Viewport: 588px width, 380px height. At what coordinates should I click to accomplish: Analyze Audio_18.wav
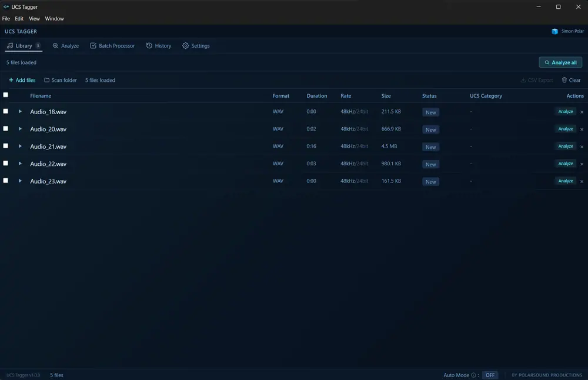[566, 111]
